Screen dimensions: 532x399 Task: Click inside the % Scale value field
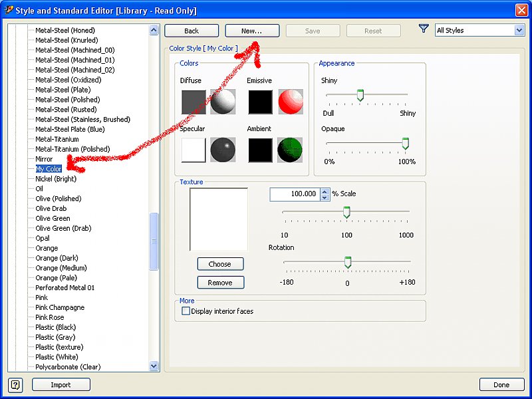[x=294, y=194]
